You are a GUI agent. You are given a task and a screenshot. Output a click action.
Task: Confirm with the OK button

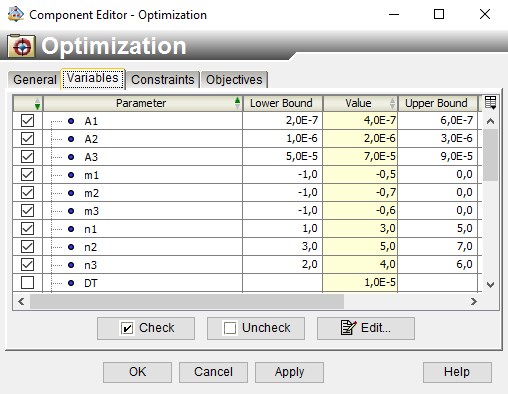[x=137, y=372]
